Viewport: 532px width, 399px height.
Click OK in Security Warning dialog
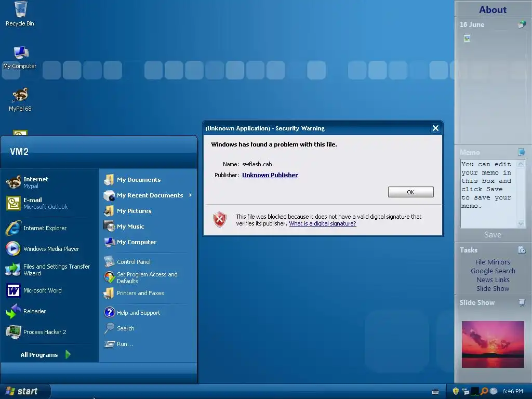click(x=410, y=192)
